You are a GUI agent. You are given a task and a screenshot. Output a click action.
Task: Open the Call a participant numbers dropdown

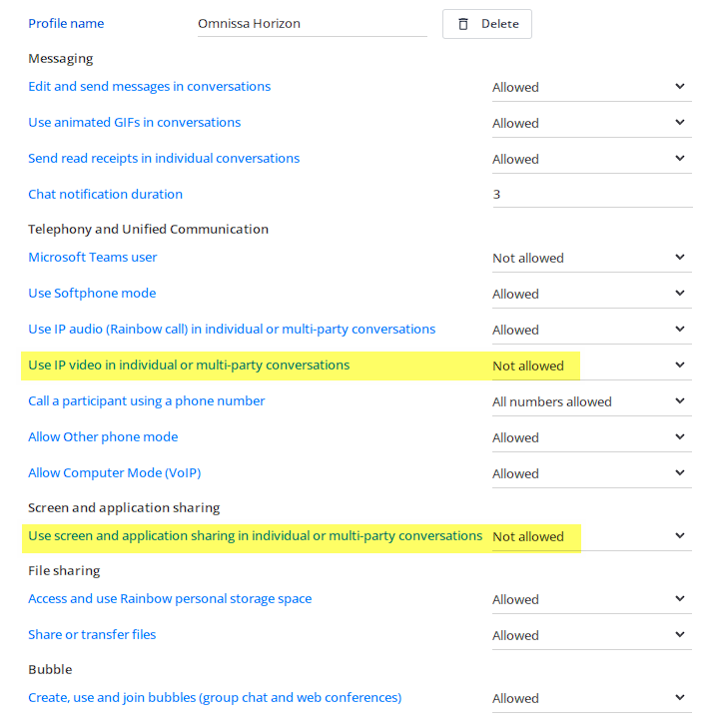point(592,402)
